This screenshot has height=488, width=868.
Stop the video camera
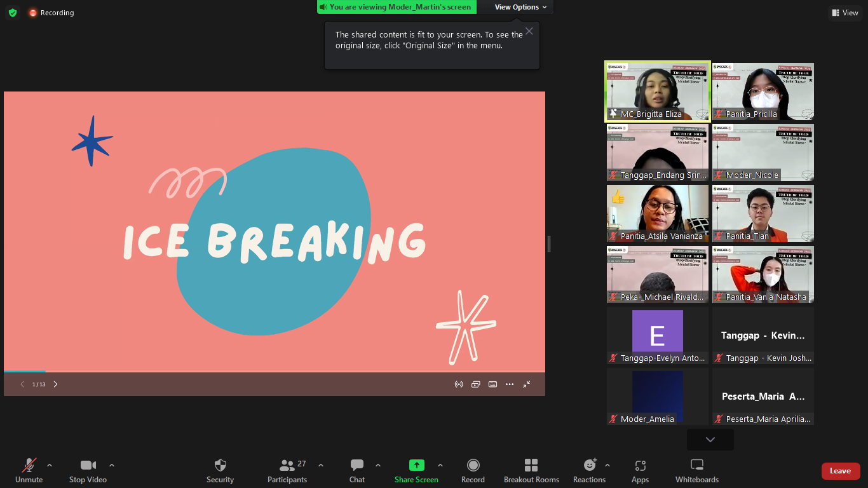[88, 466]
